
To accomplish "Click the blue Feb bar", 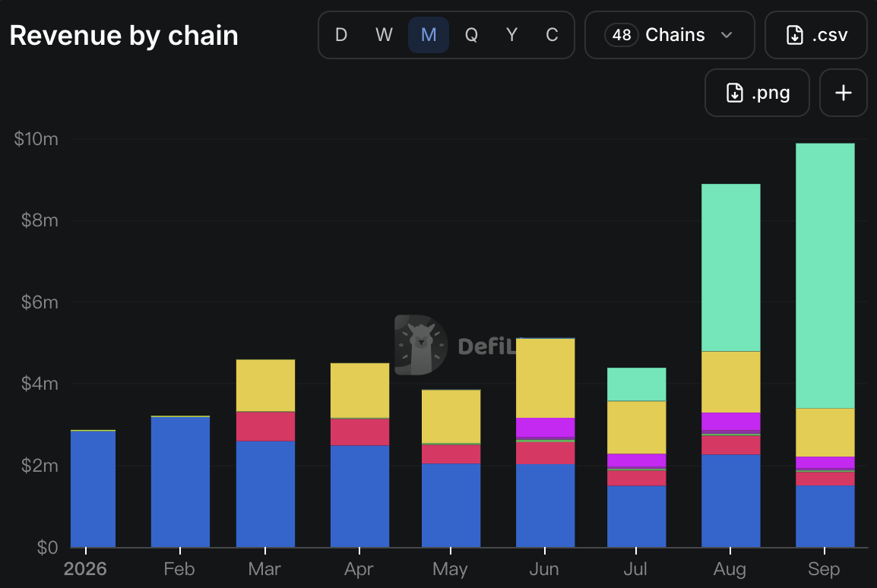I will (180, 482).
